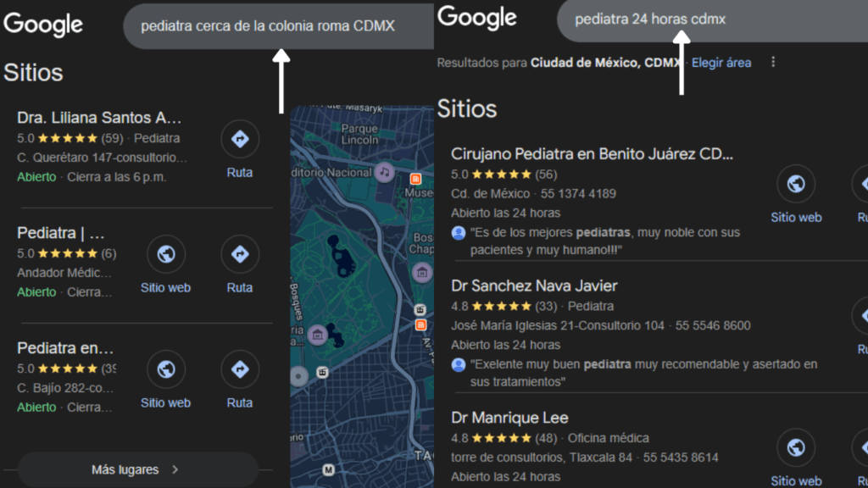
Task: Open Cirujano Pediatra en Benito Juárez CD... listing
Action: 592,154
